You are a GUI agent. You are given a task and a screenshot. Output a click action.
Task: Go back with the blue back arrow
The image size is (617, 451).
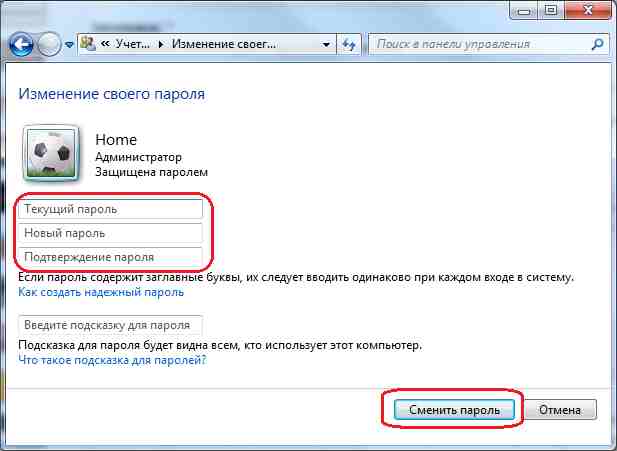pos(20,44)
